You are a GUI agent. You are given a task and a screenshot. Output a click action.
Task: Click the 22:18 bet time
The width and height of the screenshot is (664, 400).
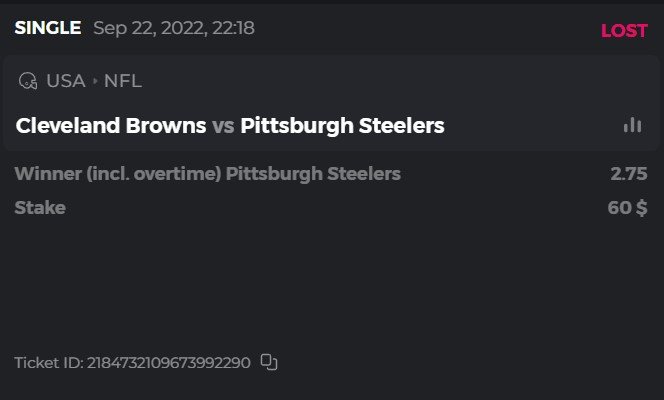[x=232, y=28]
